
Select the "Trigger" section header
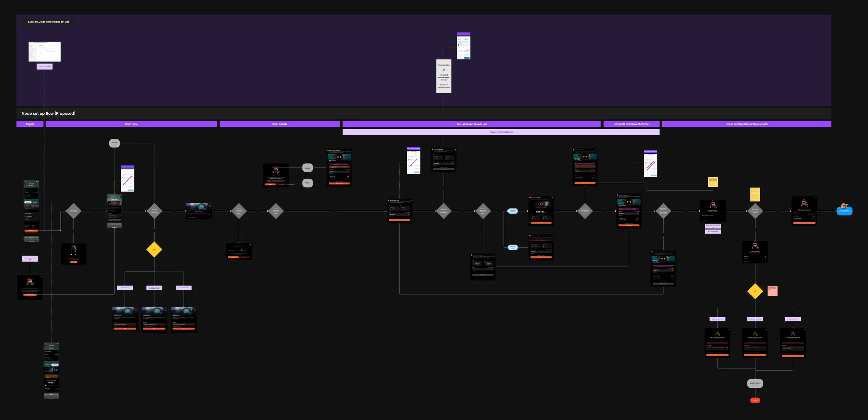[30, 124]
